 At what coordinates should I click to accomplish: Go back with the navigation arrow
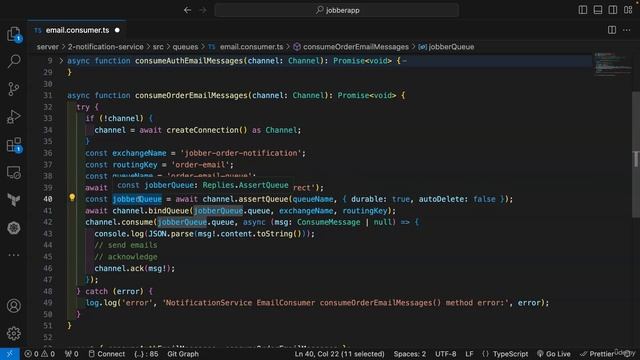pyautogui.click(x=187, y=10)
